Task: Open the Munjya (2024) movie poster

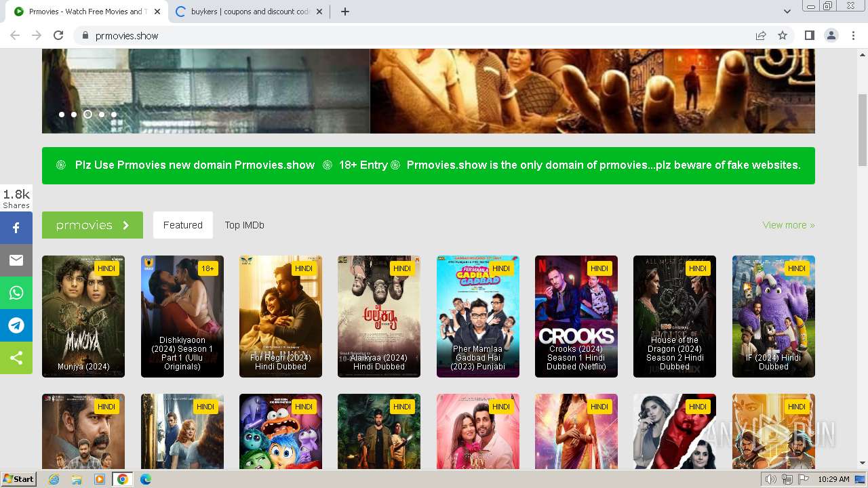Action: pos(83,317)
